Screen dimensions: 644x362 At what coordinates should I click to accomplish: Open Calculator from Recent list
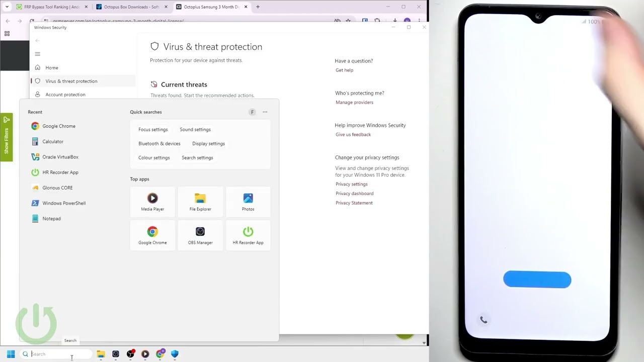(x=47, y=142)
